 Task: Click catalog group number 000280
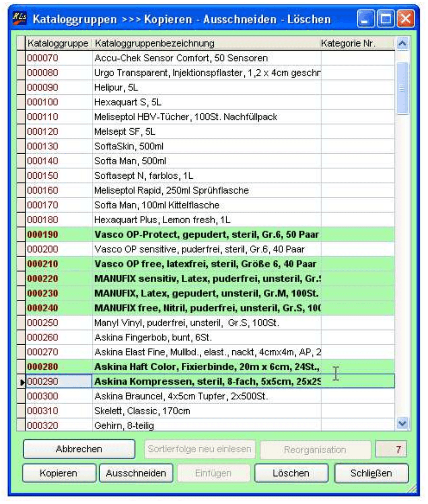point(43,367)
